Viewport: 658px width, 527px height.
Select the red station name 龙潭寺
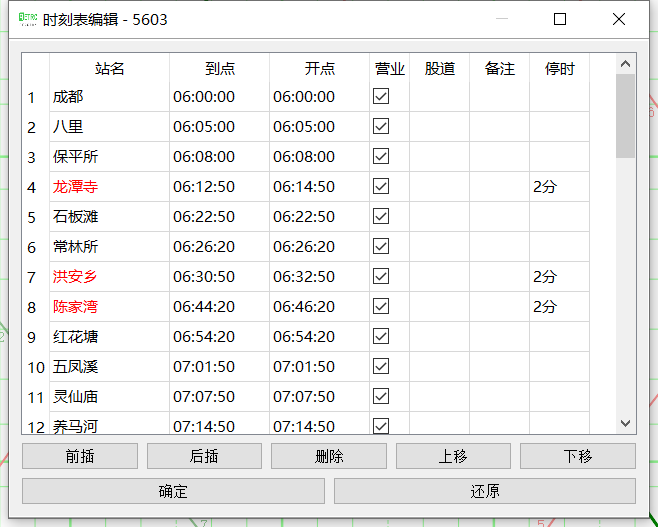click(x=76, y=187)
